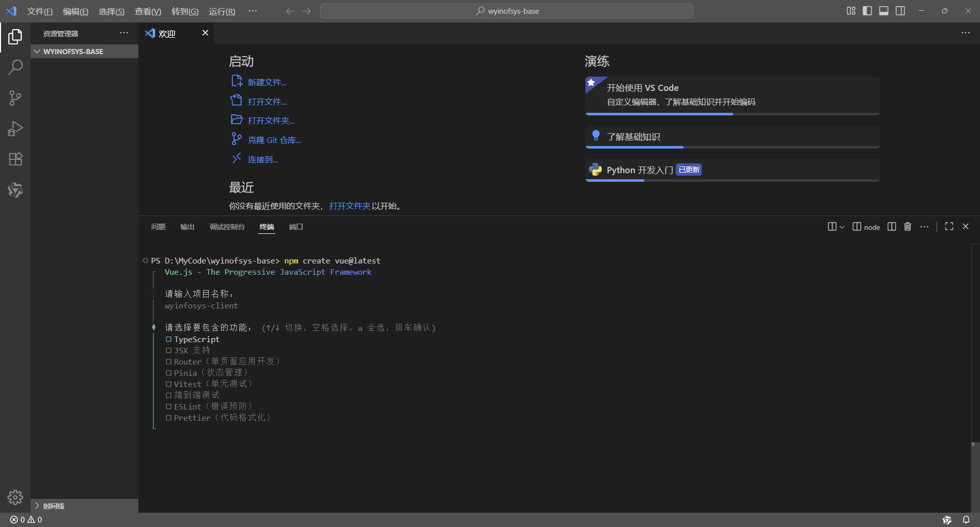The width and height of the screenshot is (980, 527).
Task: Click the node terminal indicator
Action: click(866, 227)
